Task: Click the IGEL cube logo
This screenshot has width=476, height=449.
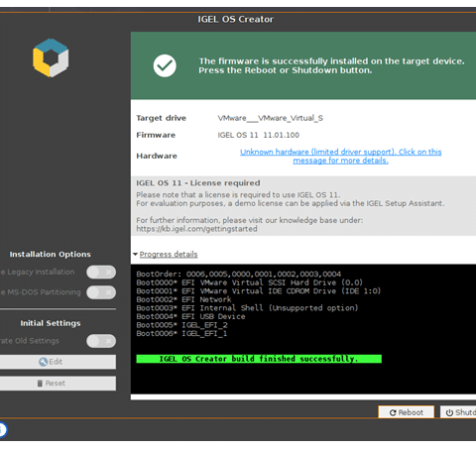Action: point(51,57)
